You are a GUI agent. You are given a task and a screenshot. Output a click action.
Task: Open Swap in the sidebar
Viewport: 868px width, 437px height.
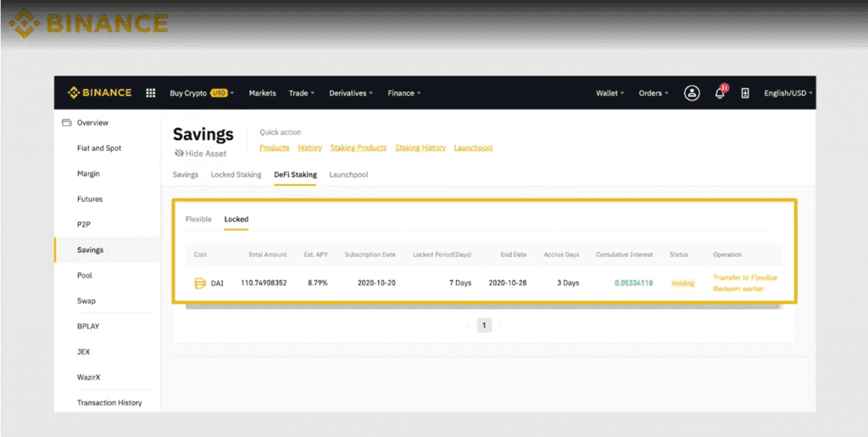tap(86, 301)
